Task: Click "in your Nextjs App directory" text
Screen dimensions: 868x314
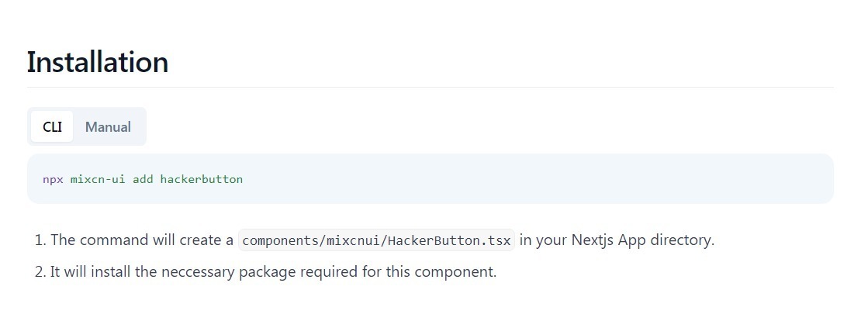Action: 617,240
